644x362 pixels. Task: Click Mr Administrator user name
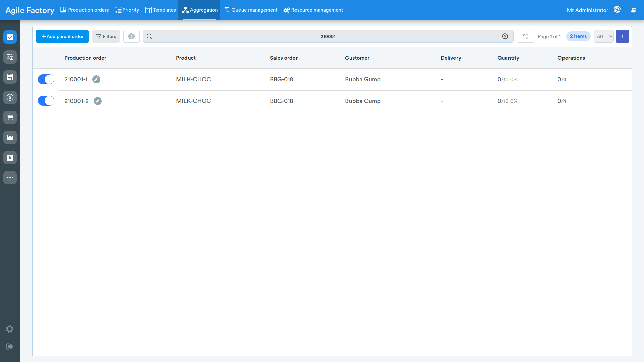[x=587, y=10]
